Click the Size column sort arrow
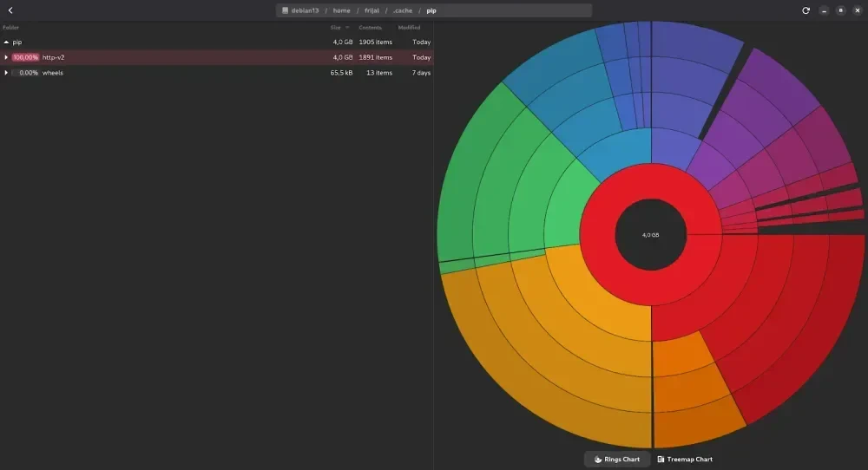This screenshot has height=470, width=868. (x=347, y=28)
